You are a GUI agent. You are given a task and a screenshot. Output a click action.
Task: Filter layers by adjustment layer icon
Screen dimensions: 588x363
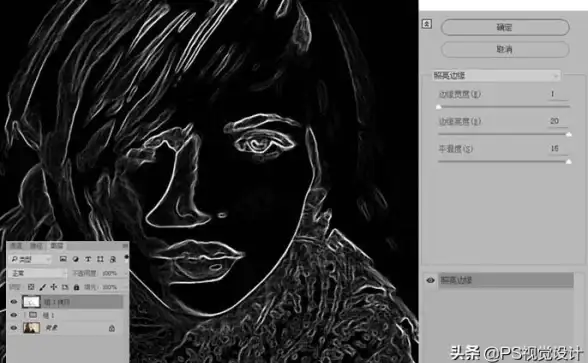tap(75, 259)
